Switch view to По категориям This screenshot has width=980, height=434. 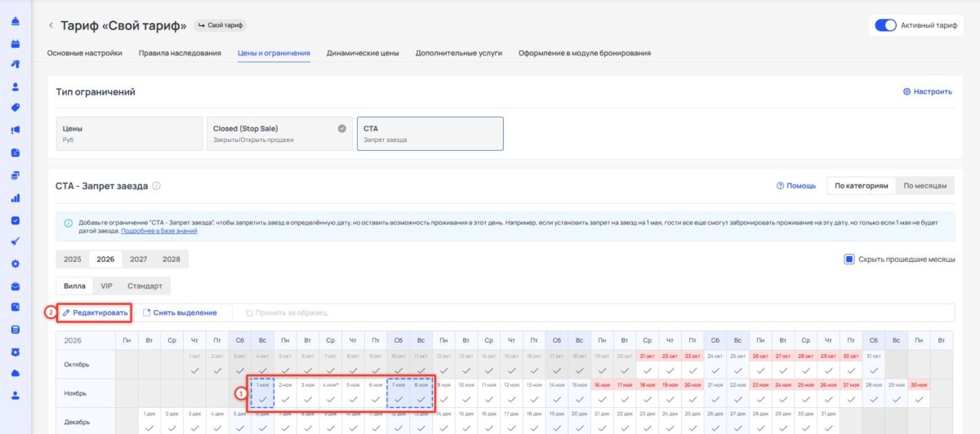[861, 186]
